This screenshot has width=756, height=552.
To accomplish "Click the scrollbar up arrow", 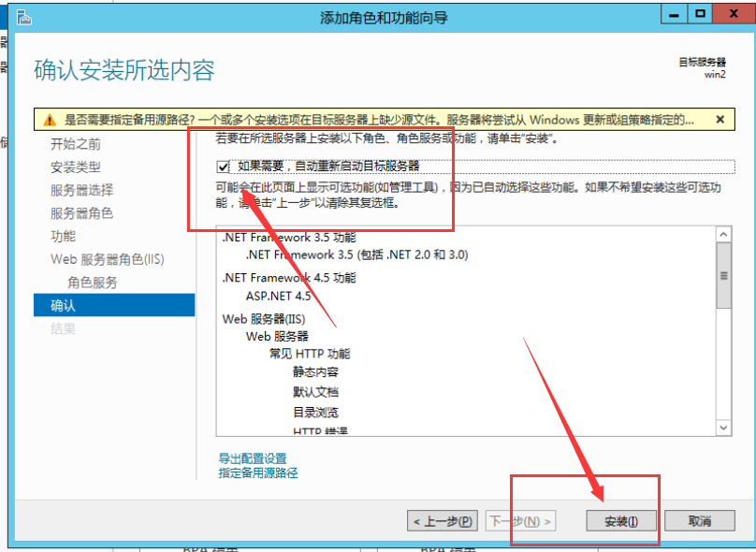I will tap(724, 235).
